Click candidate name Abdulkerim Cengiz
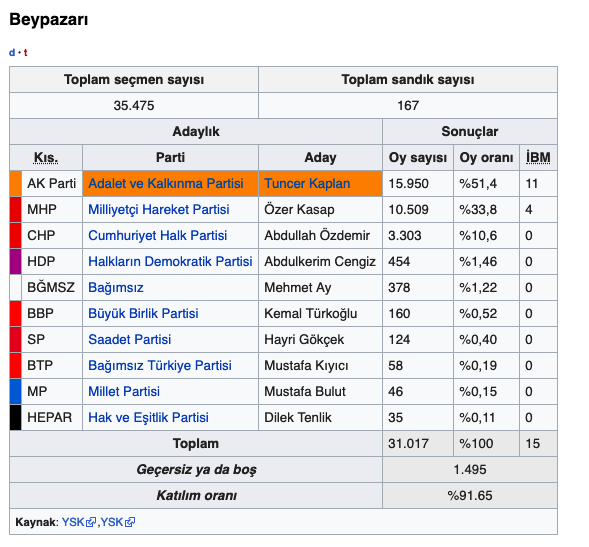This screenshot has height=547, width=589. point(320,261)
